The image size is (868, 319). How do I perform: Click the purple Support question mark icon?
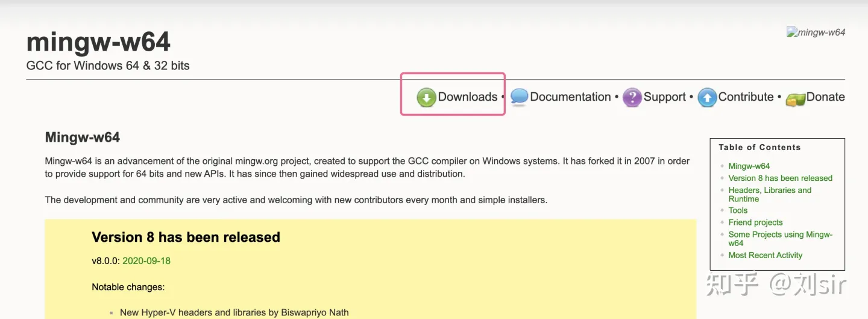pos(632,98)
